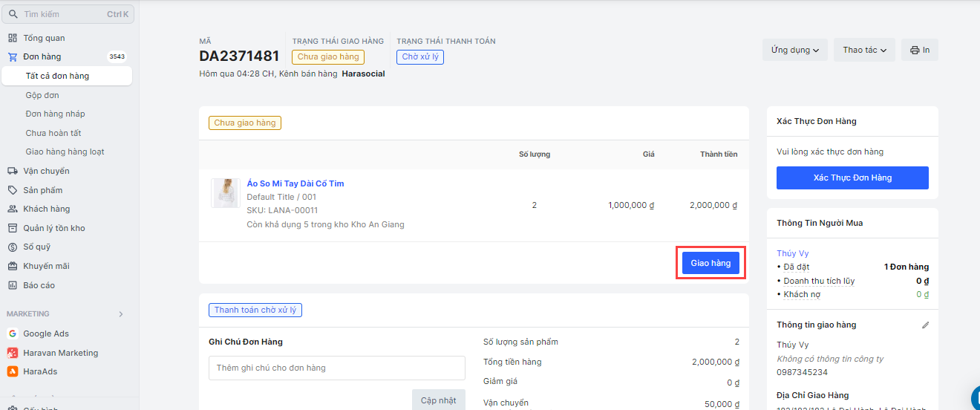Viewport: 980px width, 410px height.
Task: Click Tổng tiền hàng amount 2,000,000 ₫
Action: tap(715, 362)
